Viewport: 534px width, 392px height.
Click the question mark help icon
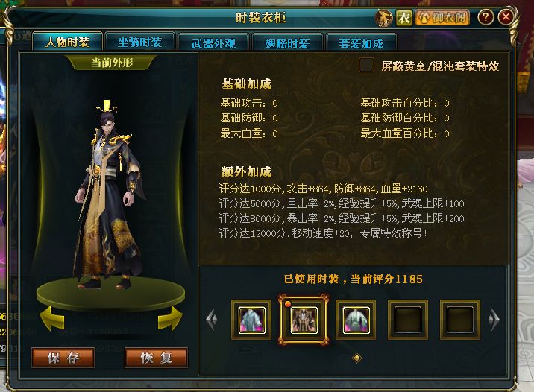[x=486, y=17]
